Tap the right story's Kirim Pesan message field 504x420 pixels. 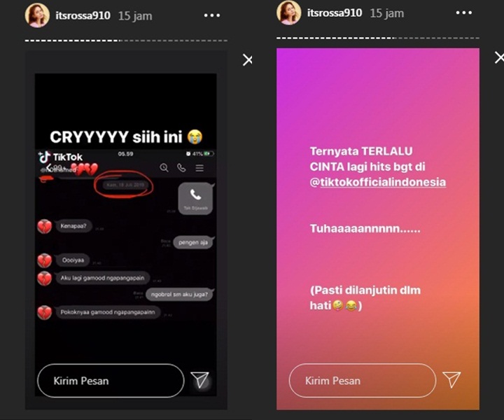363,381
